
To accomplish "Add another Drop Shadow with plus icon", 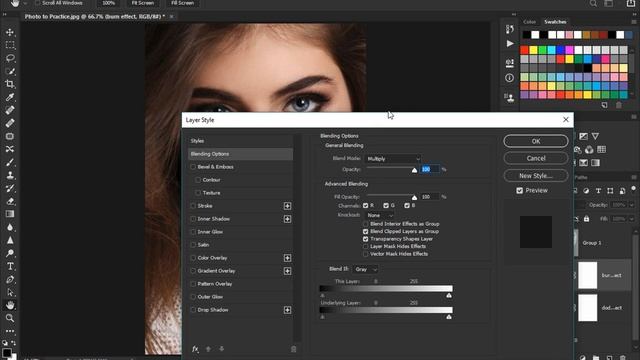I will click(x=287, y=310).
